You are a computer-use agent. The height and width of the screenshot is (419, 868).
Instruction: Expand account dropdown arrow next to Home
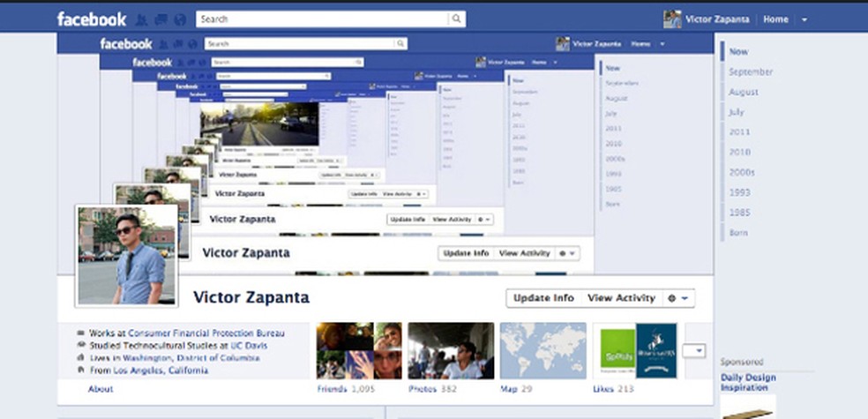804,20
